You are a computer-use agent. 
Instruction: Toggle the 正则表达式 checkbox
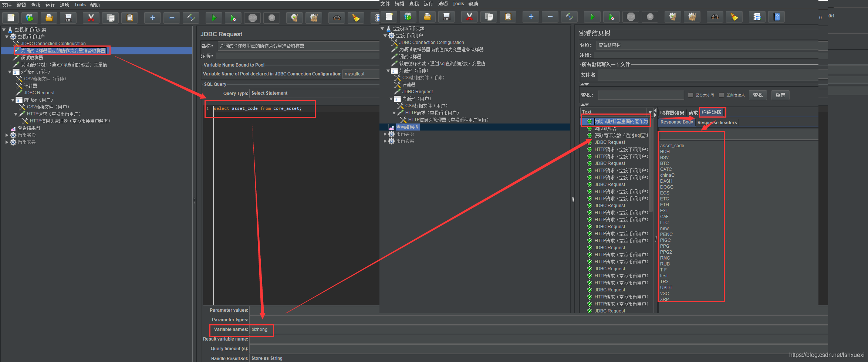pyautogui.click(x=721, y=95)
